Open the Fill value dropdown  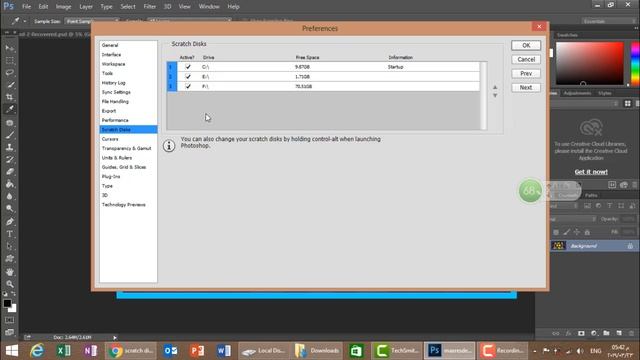[x=629, y=232]
